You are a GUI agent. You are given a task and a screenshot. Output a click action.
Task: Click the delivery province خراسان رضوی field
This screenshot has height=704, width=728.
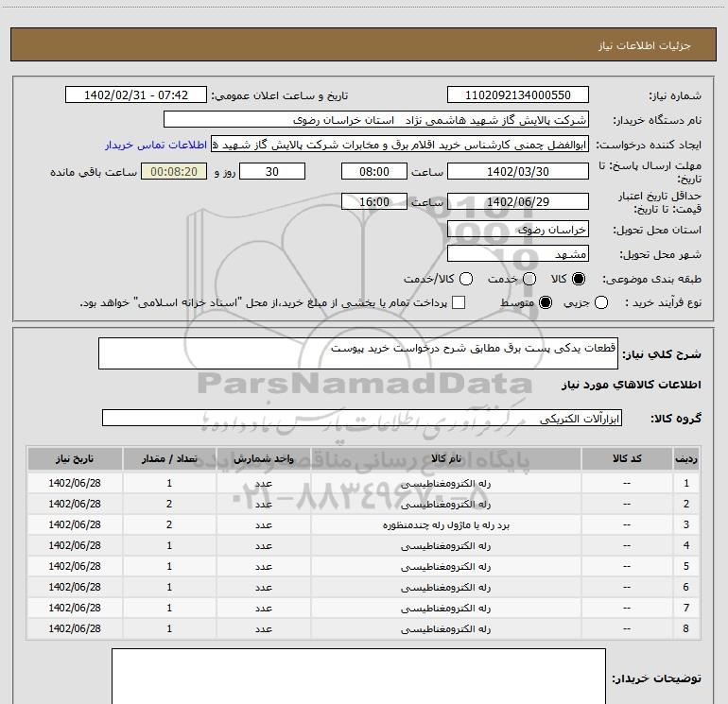(517, 230)
